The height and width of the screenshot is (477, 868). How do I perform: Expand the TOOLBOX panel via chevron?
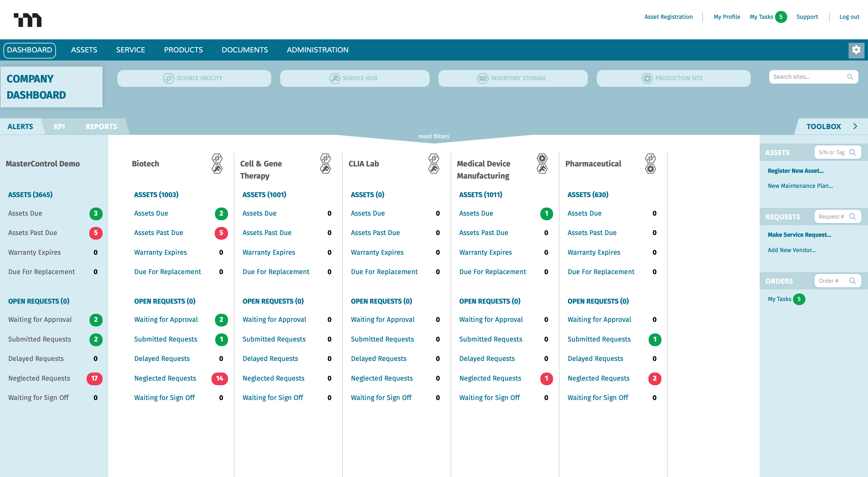[856, 126]
